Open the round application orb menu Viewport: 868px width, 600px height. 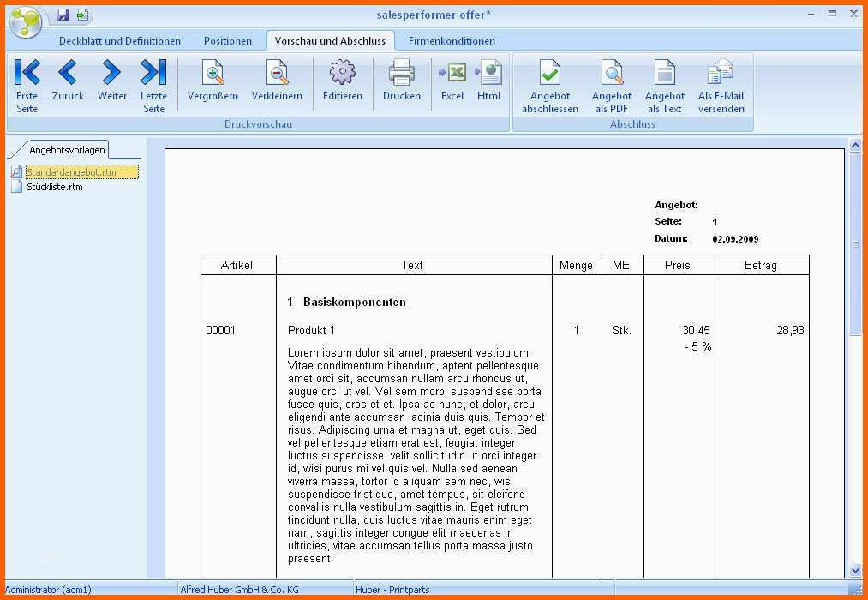[26, 22]
